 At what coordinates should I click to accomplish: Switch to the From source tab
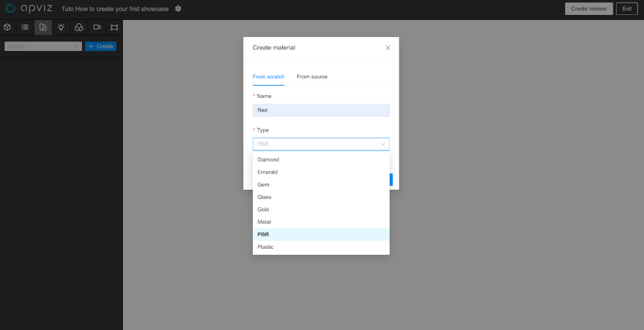tap(312, 77)
